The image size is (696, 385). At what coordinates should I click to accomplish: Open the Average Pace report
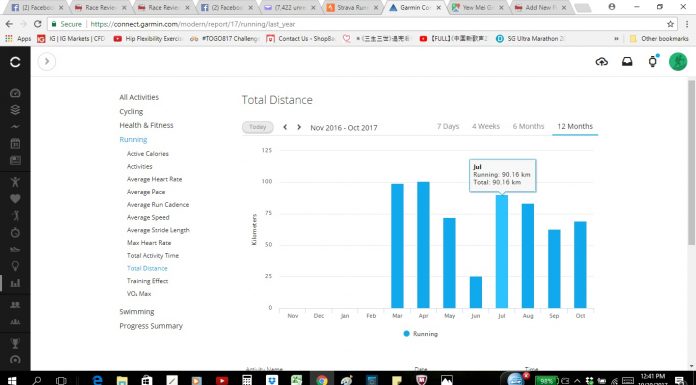(x=146, y=192)
